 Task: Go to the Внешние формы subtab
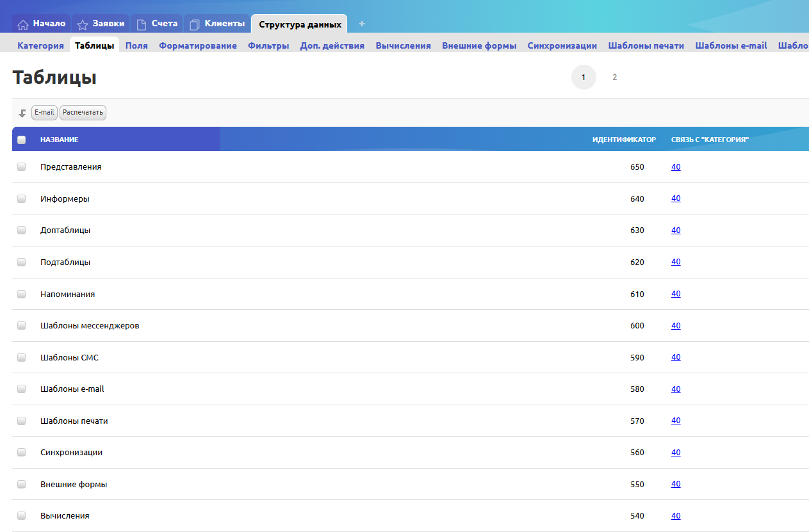(x=479, y=45)
